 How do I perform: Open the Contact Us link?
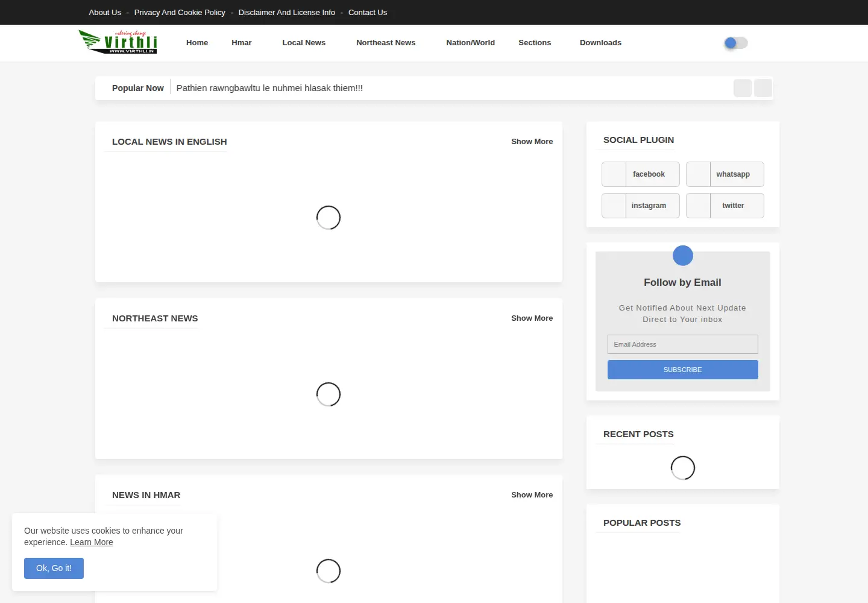(368, 12)
